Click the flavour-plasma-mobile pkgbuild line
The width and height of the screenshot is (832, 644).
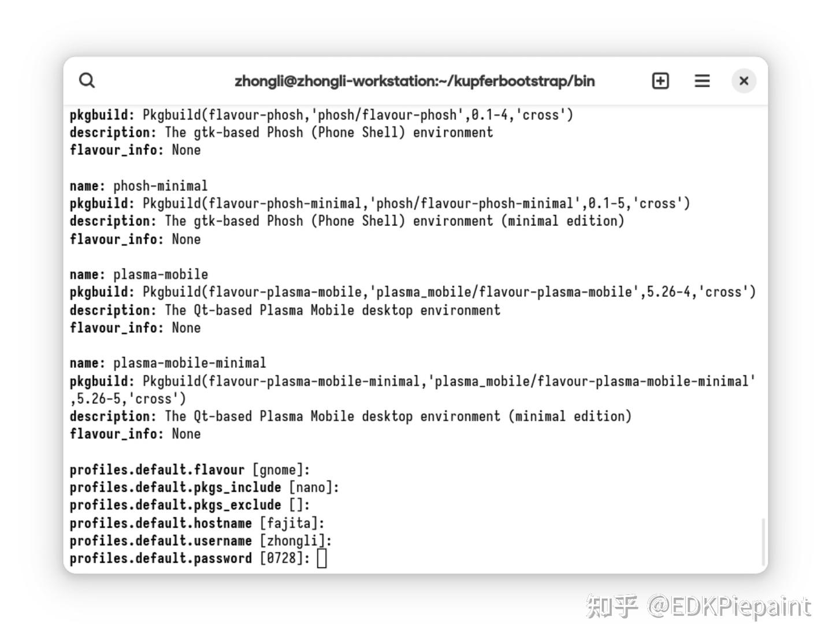(x=413, y=292)
